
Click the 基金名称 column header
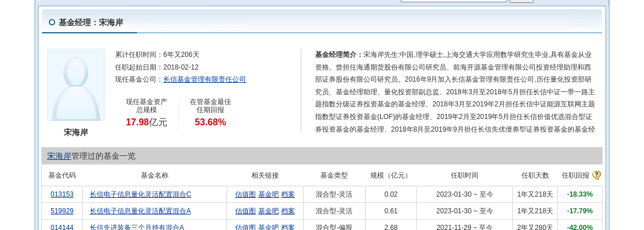pyautogui.click(x=155, y=175)
